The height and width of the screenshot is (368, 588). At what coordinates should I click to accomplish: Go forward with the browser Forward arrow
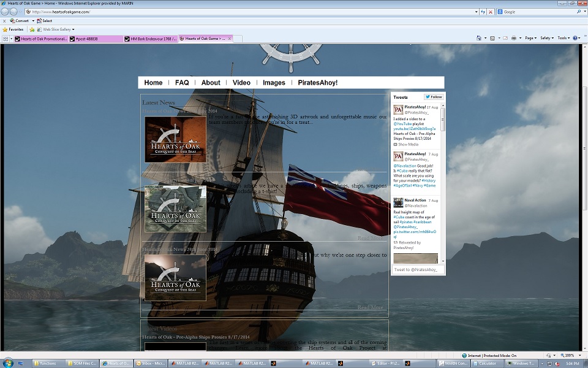tap(14, 12)
